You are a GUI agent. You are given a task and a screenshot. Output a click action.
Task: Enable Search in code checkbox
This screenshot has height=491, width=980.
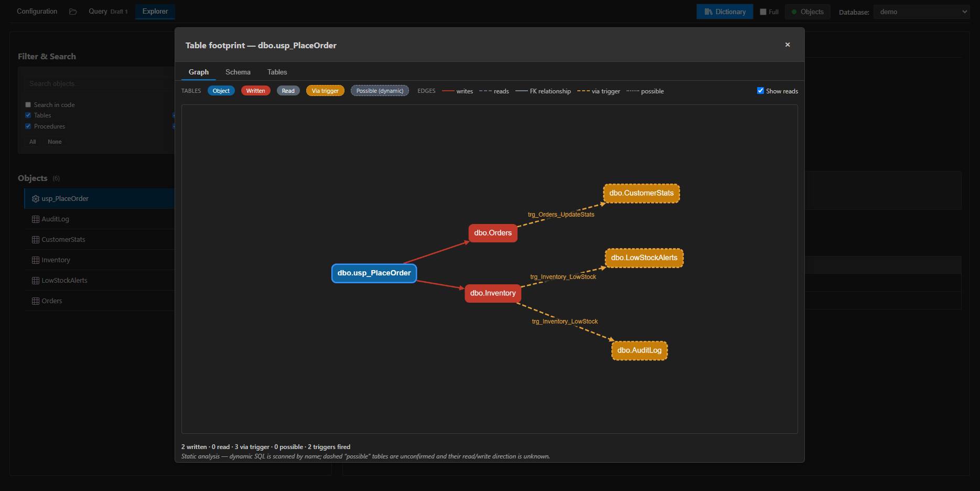tap(28, 105)
